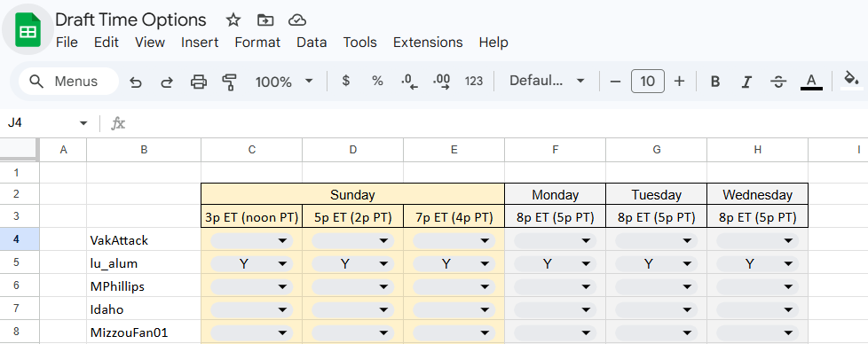Open the Default font dropdown
868x344 pixels.
(547, 82)
